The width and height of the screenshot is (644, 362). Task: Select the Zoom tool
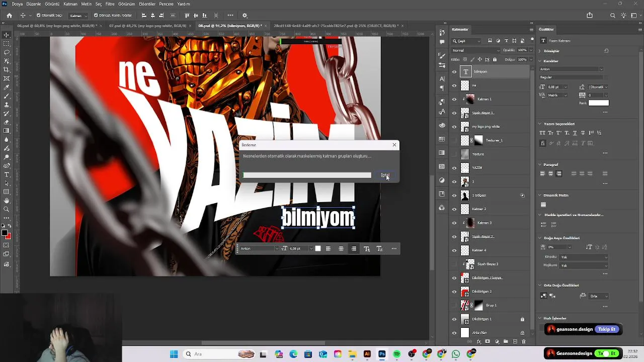coord(7,209)
